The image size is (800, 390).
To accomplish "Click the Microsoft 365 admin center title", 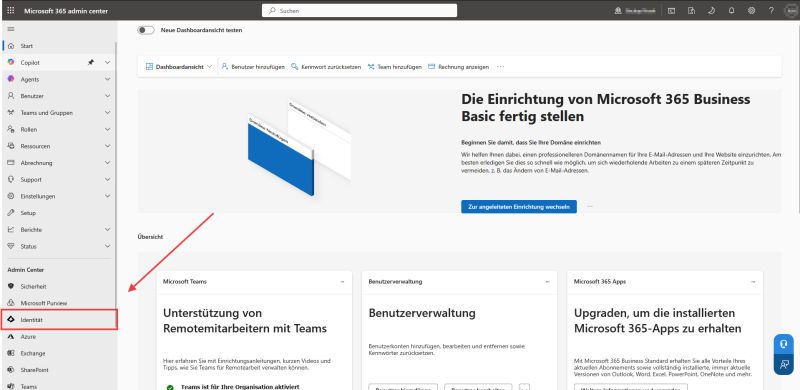I will click(66, 11).
